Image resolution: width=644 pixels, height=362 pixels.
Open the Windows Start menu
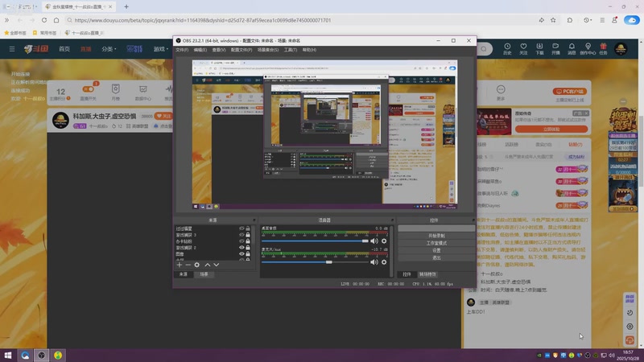click(x=8, y=355)
